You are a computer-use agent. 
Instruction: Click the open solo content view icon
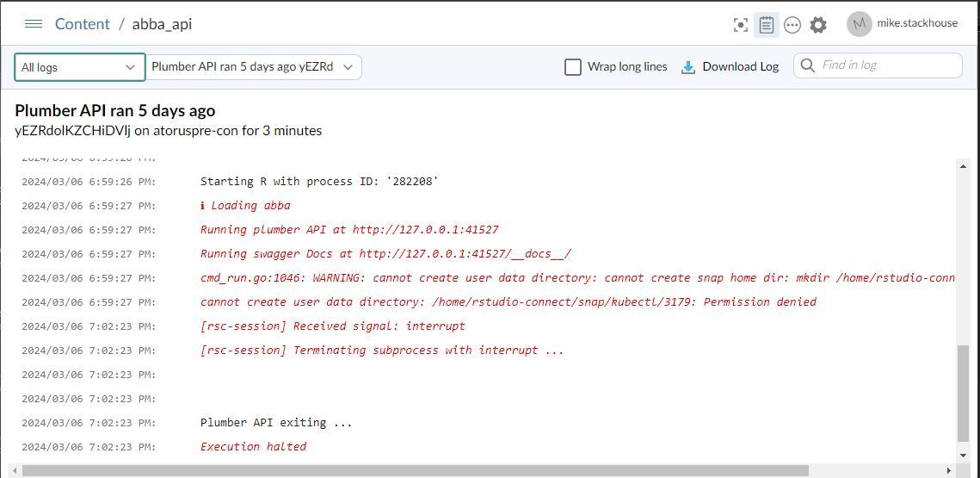click(x=741, y=25)
